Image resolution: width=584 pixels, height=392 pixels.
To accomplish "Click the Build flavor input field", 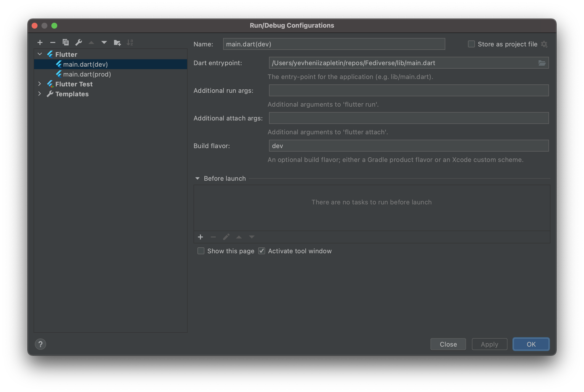I will [409, 146].
